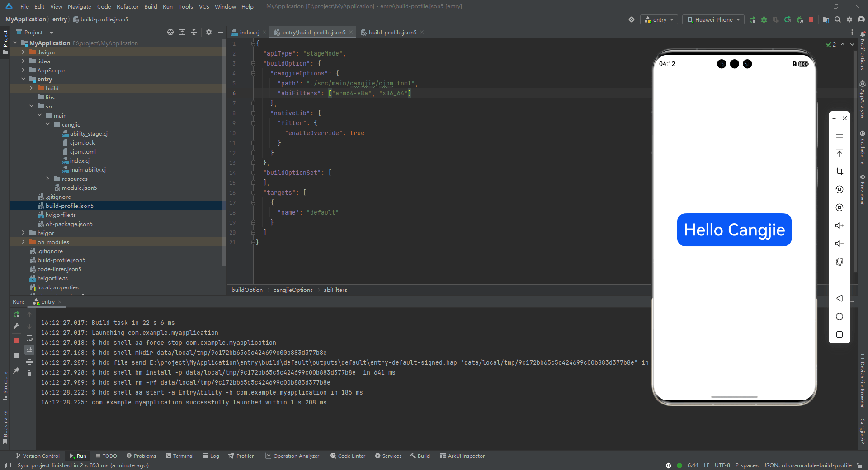Switch to the index.cj editor tab
This screenshot has height=470, width=868.
[249, 32]
